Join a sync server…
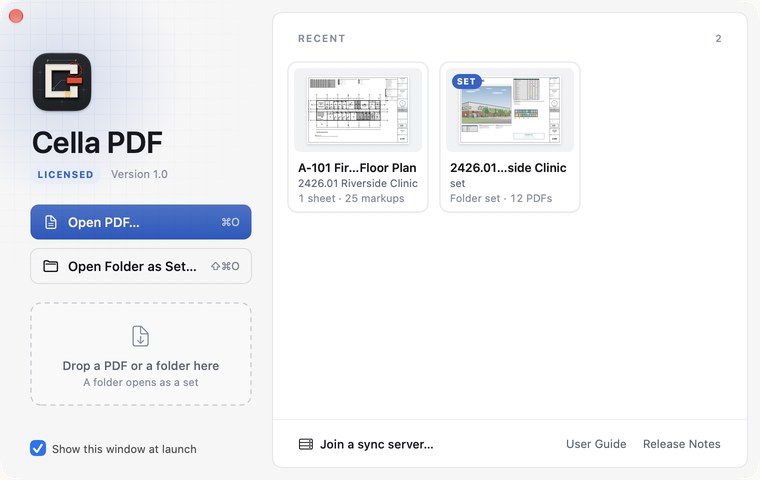 coord(366,444)
